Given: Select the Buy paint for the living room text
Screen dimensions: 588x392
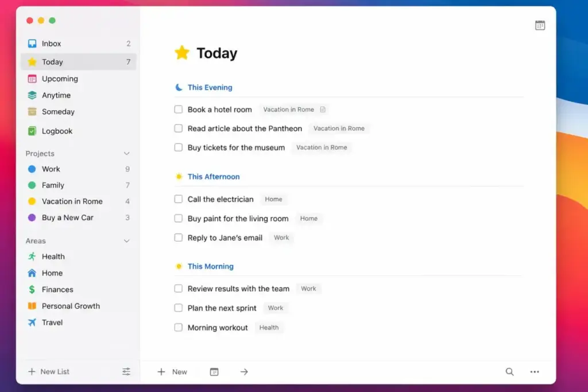Looking at the screenshot, I should point(238,219).
